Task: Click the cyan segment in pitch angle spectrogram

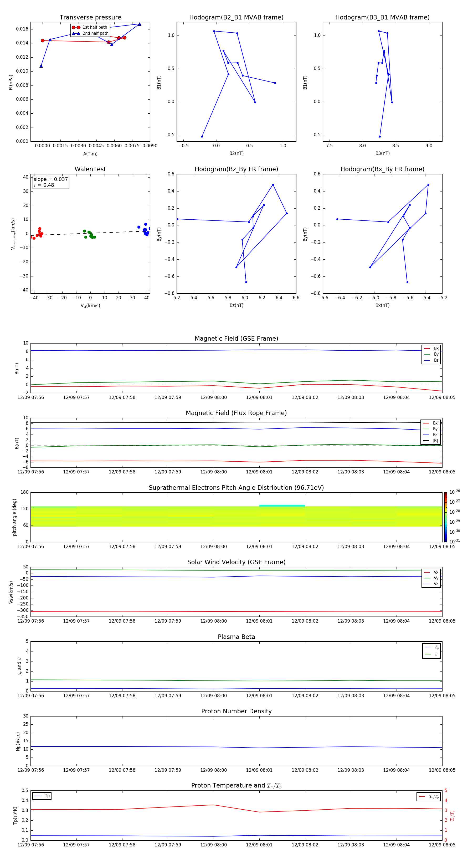Action: coord(282,506)
